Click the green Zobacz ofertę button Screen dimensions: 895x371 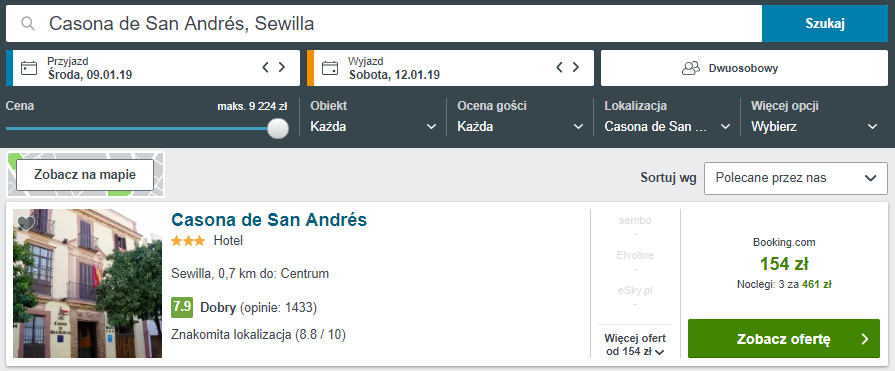coord(784,339)
